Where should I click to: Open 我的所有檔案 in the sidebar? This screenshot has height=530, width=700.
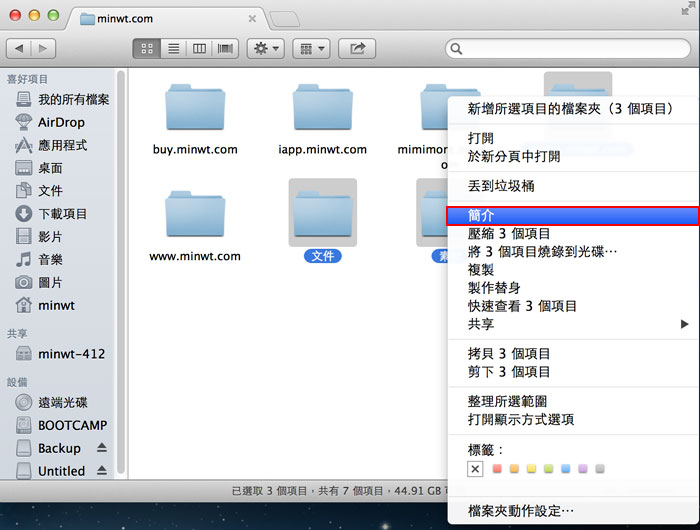62,99
